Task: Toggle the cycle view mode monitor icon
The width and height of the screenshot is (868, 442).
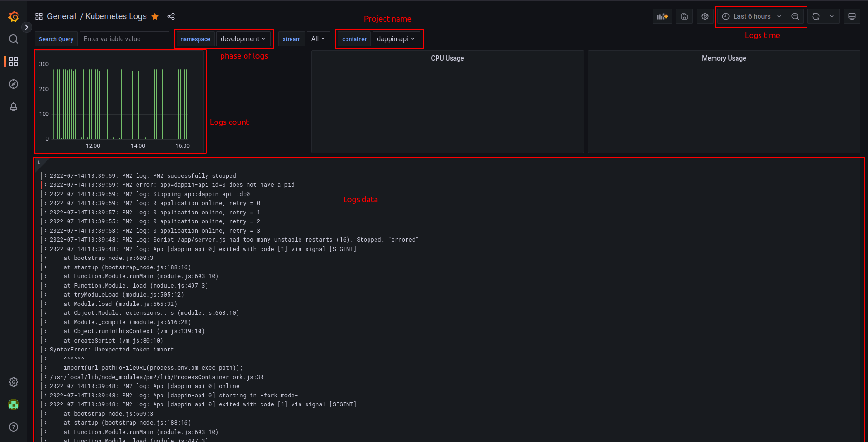Action: 852,16
